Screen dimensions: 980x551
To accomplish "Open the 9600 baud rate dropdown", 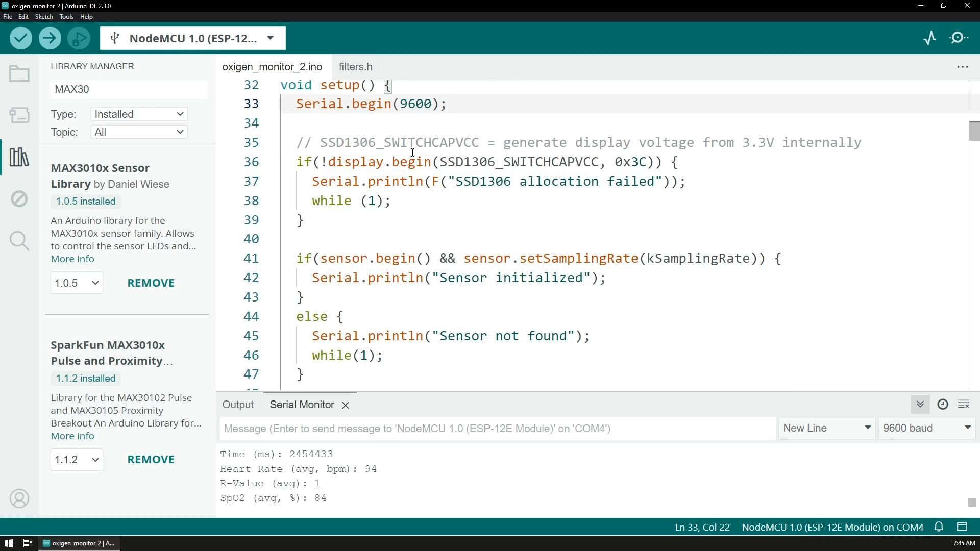I will pos(926,429).
